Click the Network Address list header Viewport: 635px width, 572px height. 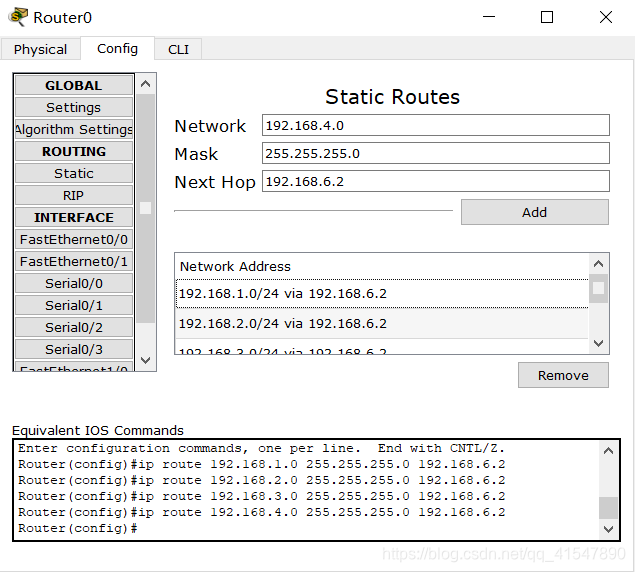click(382, 266)
